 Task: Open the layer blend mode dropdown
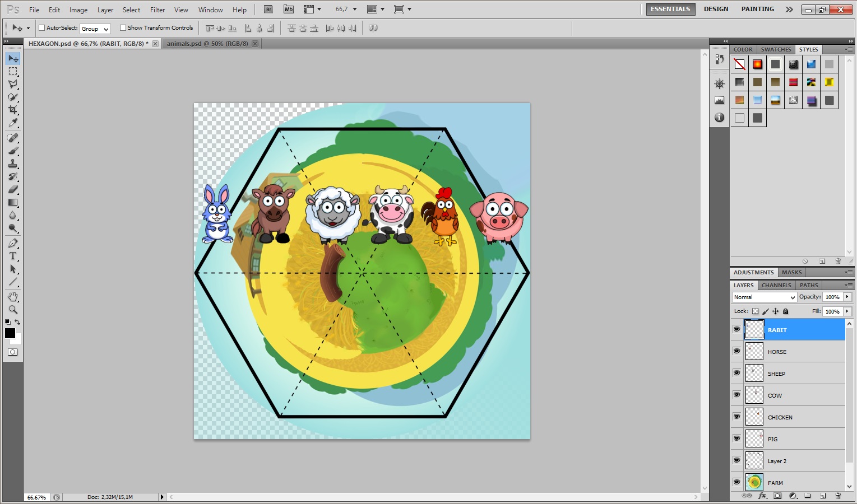tap(764, 297)
